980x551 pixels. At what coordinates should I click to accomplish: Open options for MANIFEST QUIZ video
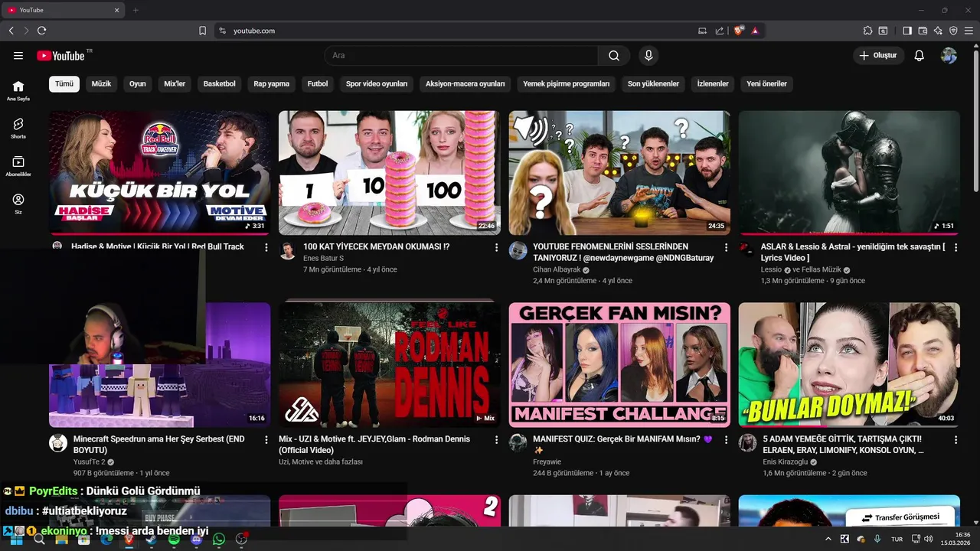coord(726,440)
